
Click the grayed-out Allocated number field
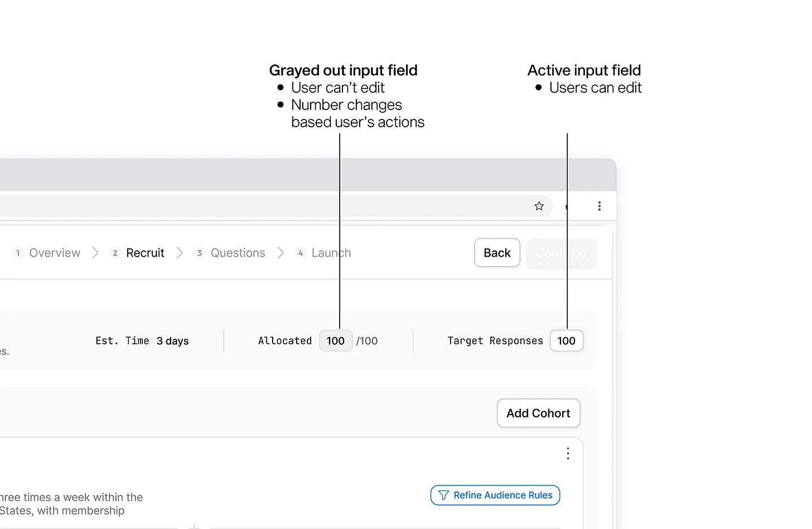tap(335, 341)
